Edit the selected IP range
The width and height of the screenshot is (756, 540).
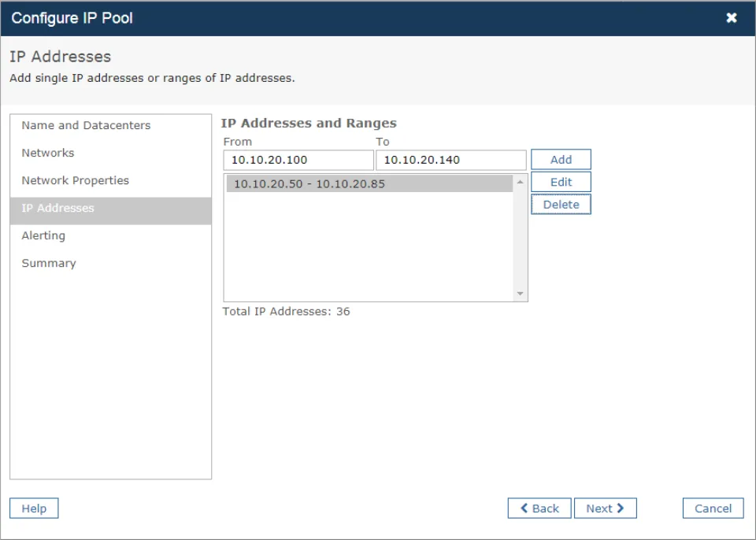click(x=561, y=183)
